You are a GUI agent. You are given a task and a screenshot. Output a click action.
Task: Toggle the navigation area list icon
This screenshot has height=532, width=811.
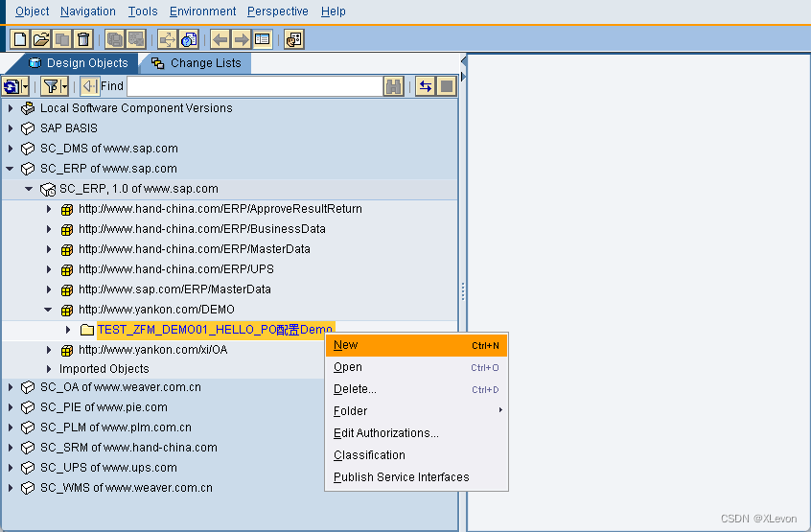click(x=263, y=39)
